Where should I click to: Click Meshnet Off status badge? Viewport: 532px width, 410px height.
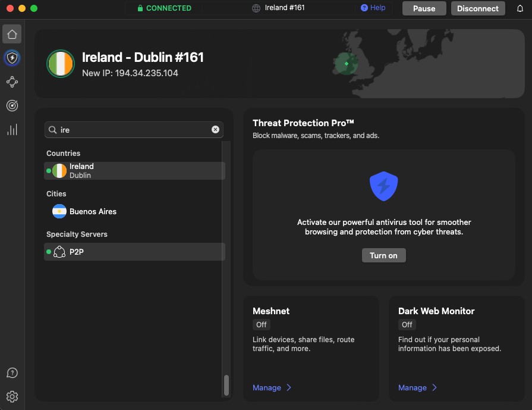(x=262, y=325)
